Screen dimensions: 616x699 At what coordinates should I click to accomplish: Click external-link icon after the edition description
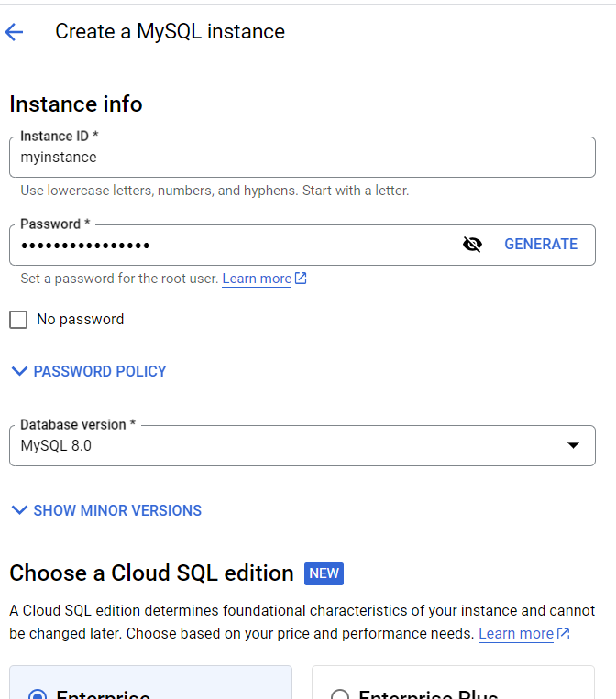tap(563, 634)
